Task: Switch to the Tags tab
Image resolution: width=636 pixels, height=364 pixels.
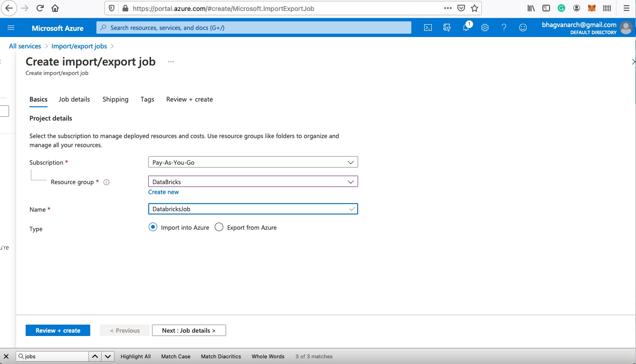Action: [x=147, y=99]
